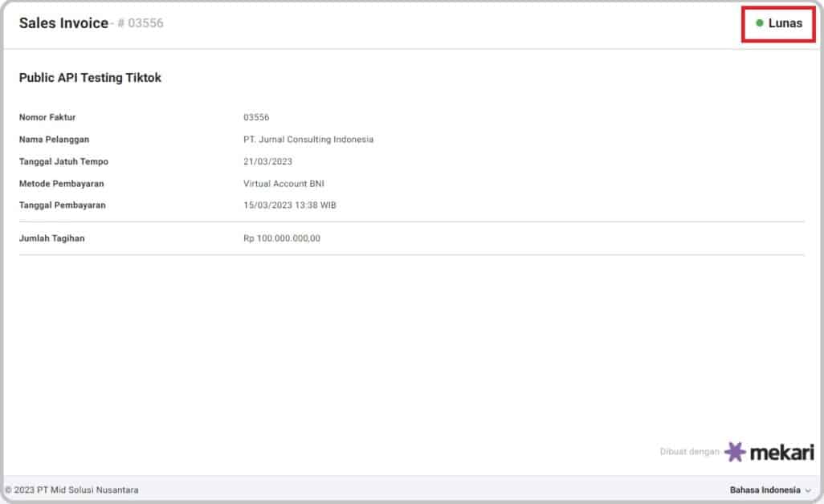
Task: Select the amount Rp 100.000.000,00
Action: click(x=282, y=238)
